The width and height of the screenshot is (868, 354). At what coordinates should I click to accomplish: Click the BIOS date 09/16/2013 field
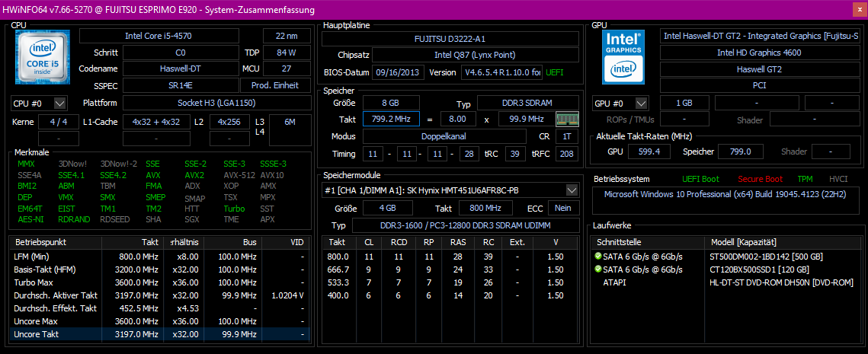point(398,72)
